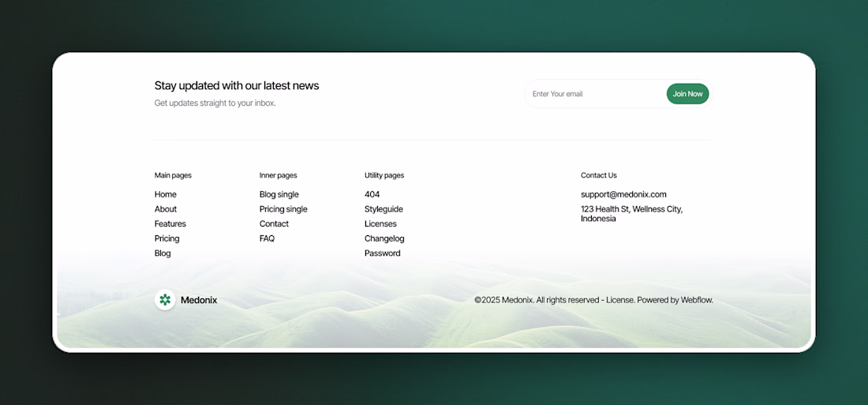Open the Licenses link under Utility pages

380,224
